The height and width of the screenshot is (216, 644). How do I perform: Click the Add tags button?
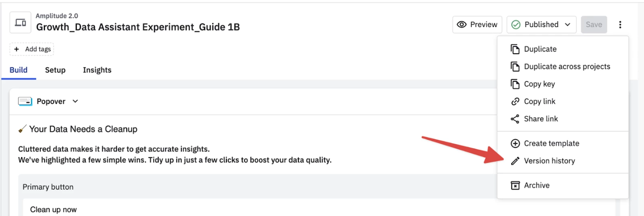point(32,49)
